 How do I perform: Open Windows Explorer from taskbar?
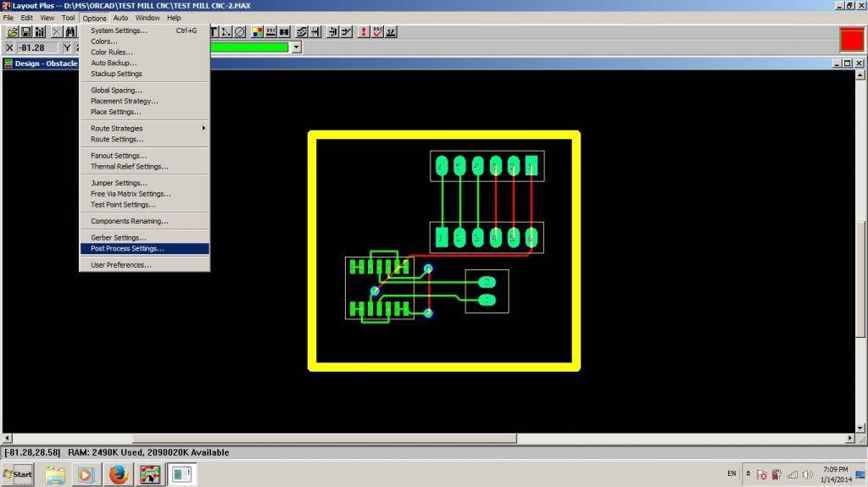pyautogui.click(x=55, y=474)
